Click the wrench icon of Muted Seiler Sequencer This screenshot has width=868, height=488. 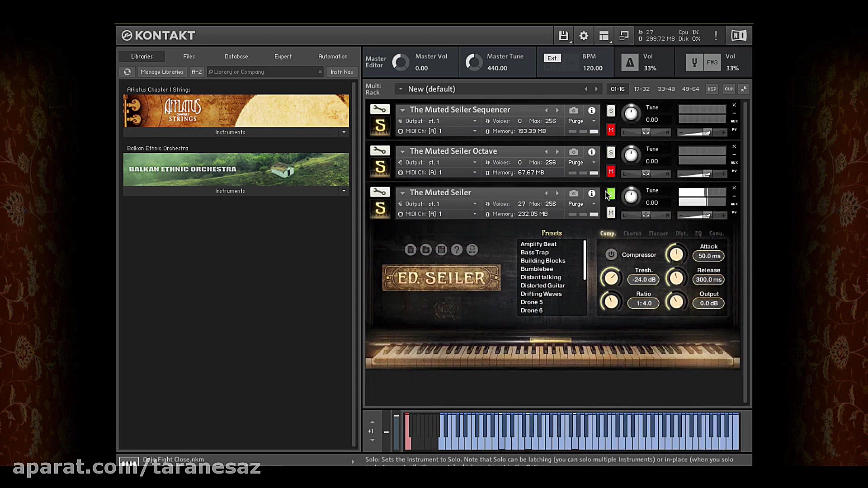click(x=380, y=109)
